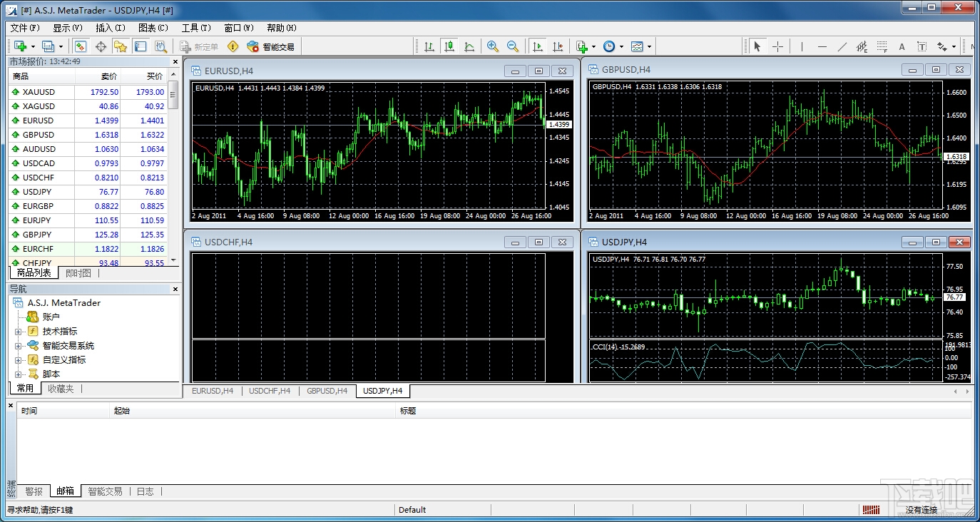Click the Zoom In magnifier icon
This screenshot has height=522, width=980.
[493, 46]
